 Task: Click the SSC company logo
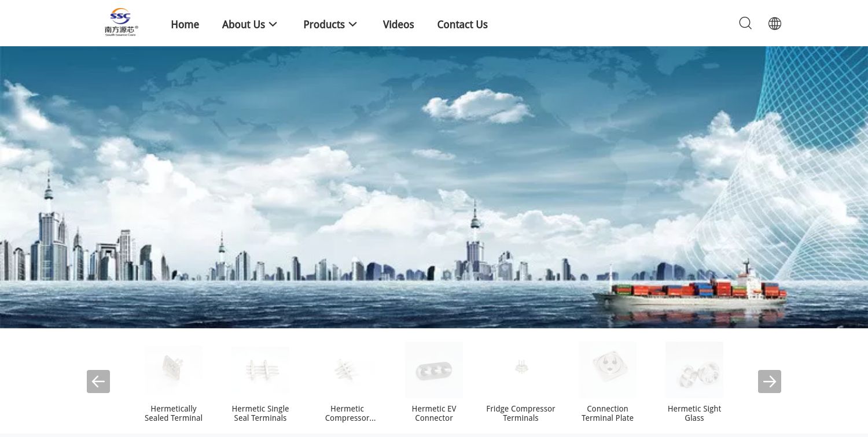pyautogui.click(x=120, y=22)
